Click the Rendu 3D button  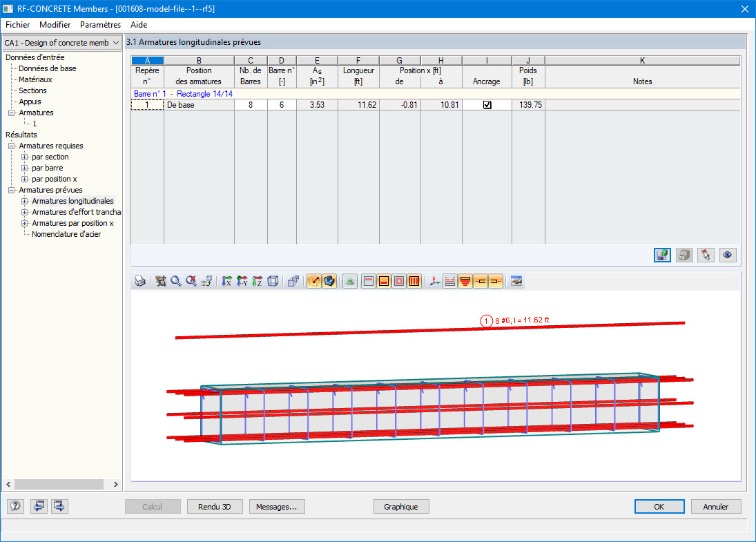pos(215,507)
